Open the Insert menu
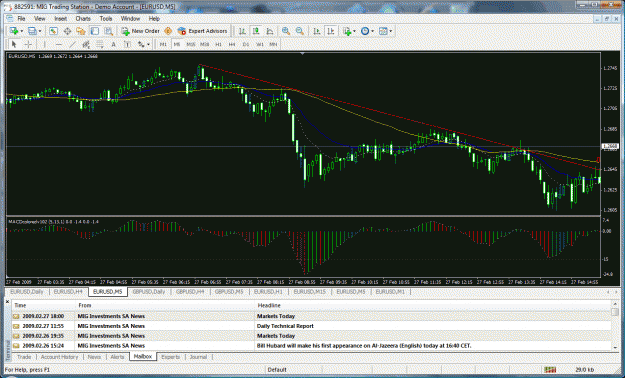Viewport: 625px width, 378px height. [x=61, y=19]
